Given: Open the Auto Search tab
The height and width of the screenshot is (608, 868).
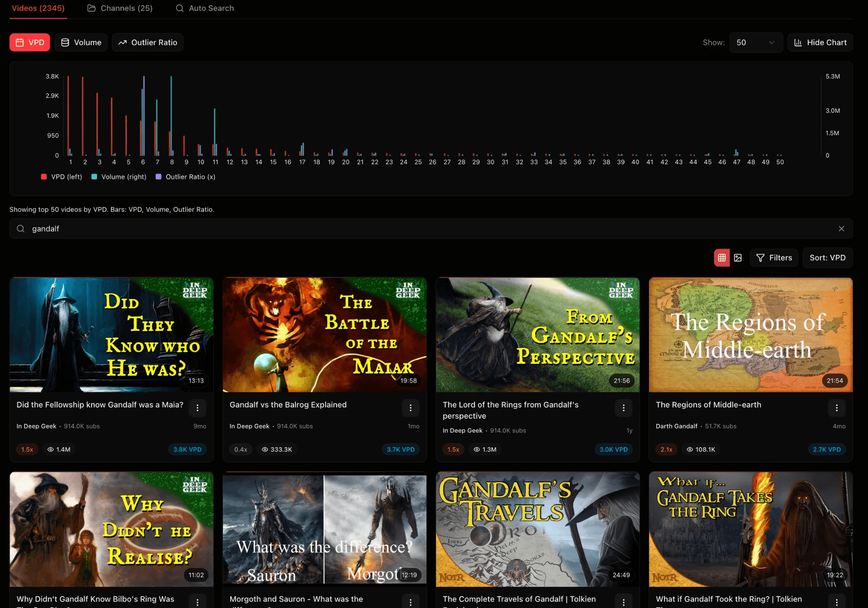Looking at the screenshot, I should [204, 8].
